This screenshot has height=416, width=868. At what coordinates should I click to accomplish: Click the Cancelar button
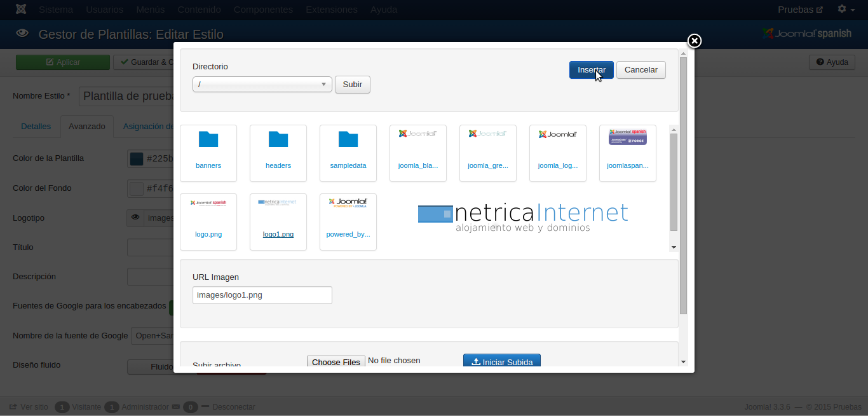[x=641, y=70]
